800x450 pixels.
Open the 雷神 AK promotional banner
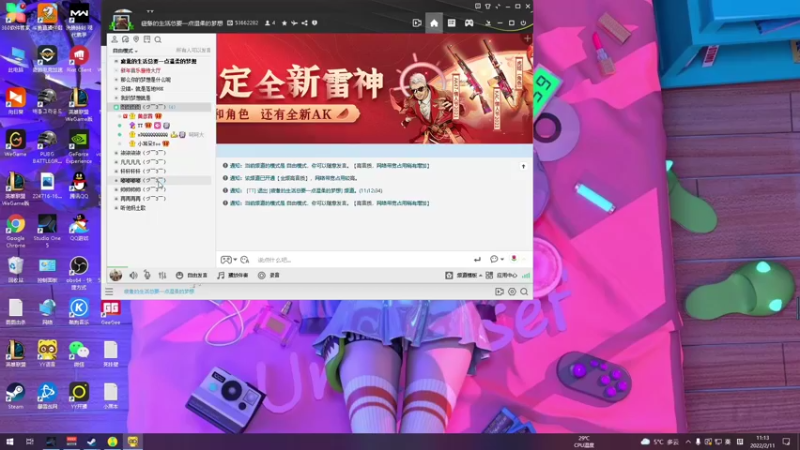tap(374, 89)
